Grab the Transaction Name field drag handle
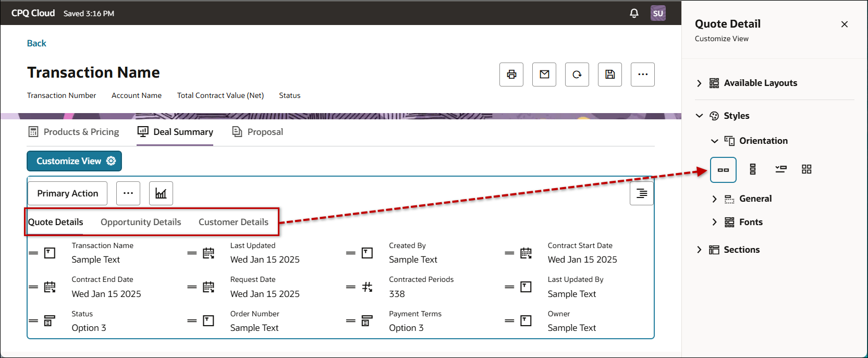Screen dimensions: 868x358 point(33,253)
